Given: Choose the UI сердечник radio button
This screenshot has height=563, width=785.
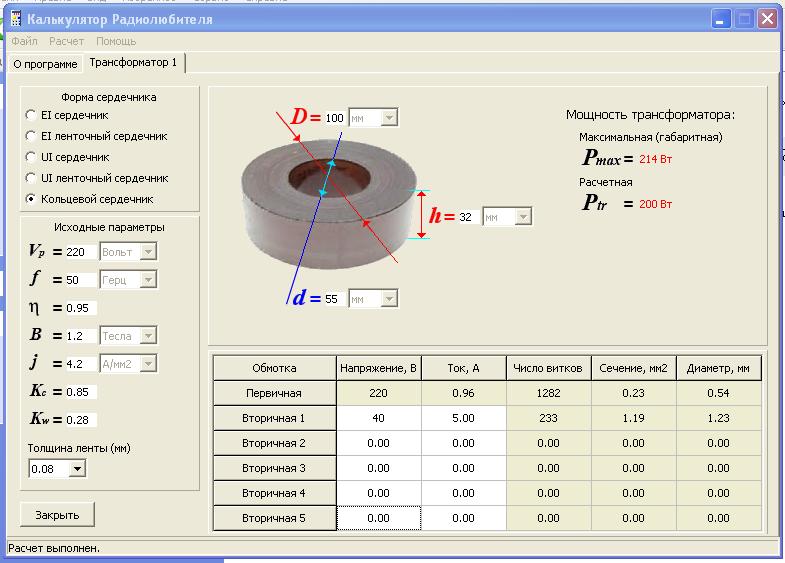Looking at the screenshot, I should 31,157.
